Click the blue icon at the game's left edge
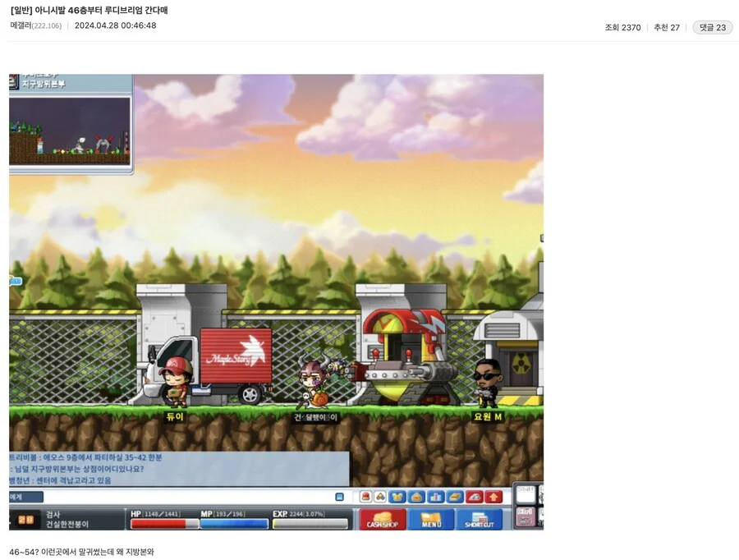 [16, 282]
